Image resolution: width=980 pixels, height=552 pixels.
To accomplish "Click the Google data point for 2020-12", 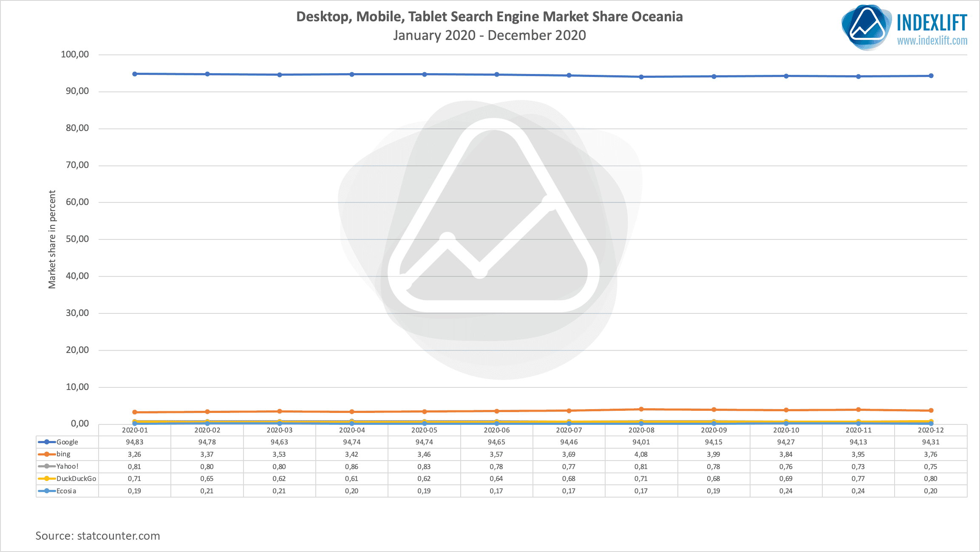I will click(x=931, y=76).
